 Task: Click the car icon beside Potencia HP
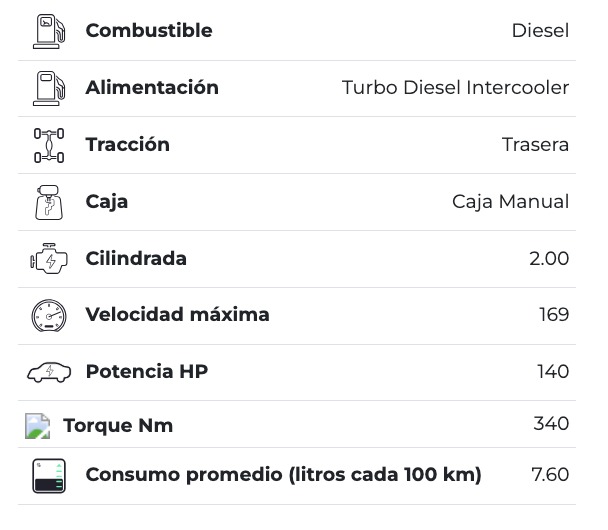(48, 372)
